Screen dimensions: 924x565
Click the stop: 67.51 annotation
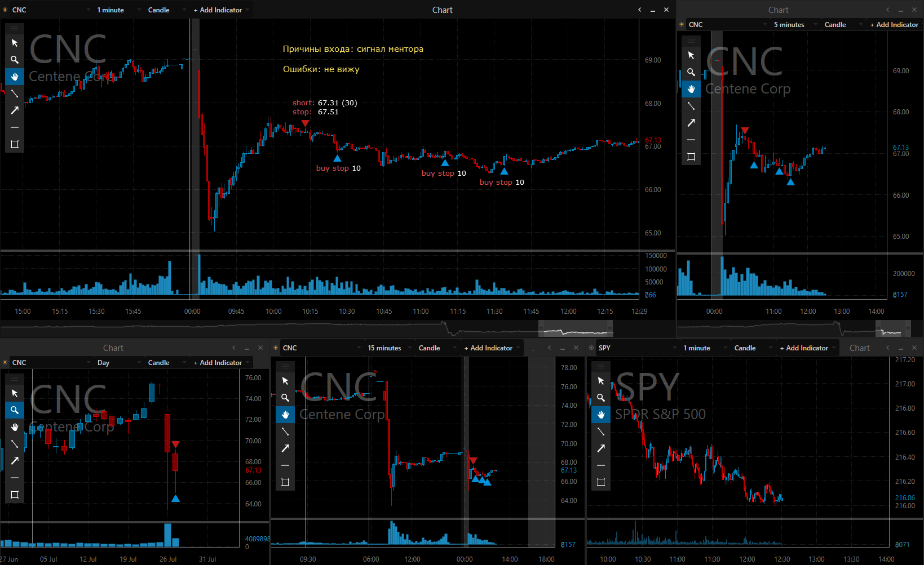tap(316, 112)
